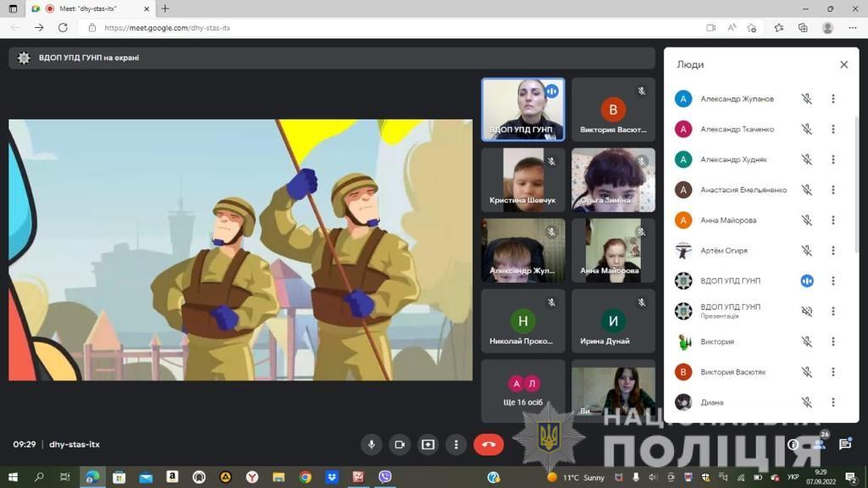This screenshot has height=488, width=868.
Task: Click speaking indicator for ВДОП УПД ГУНП row
Action: point(807,281)
